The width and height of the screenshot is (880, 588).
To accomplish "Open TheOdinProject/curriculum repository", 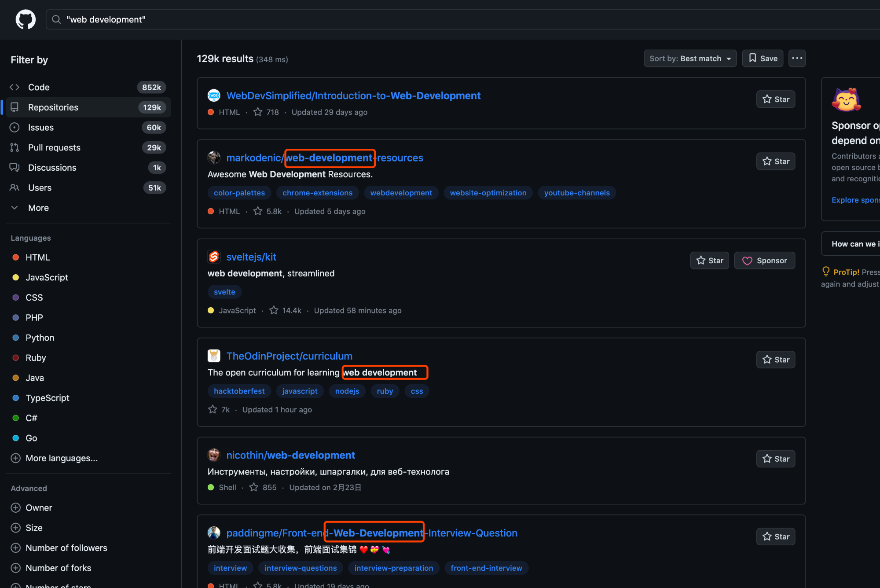I will pyautogui.click(x=289, y=356).
